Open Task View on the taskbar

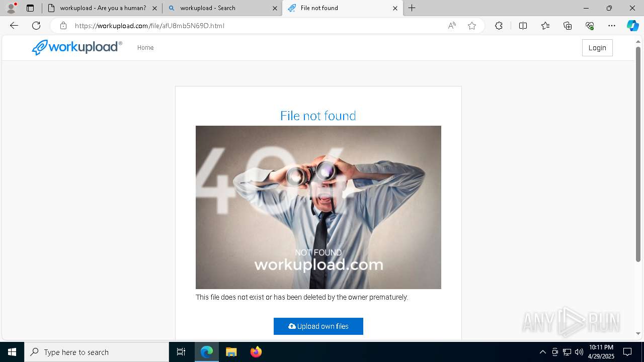click(x=181, y=352)
